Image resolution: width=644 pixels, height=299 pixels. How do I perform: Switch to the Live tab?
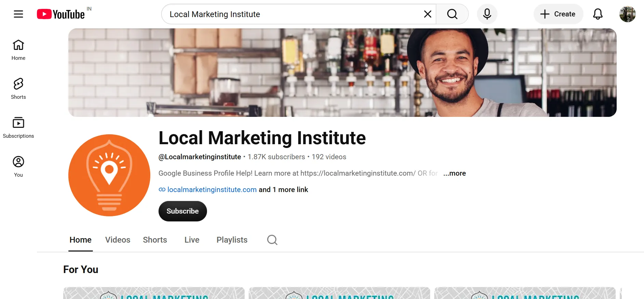[x=192, y=240]
